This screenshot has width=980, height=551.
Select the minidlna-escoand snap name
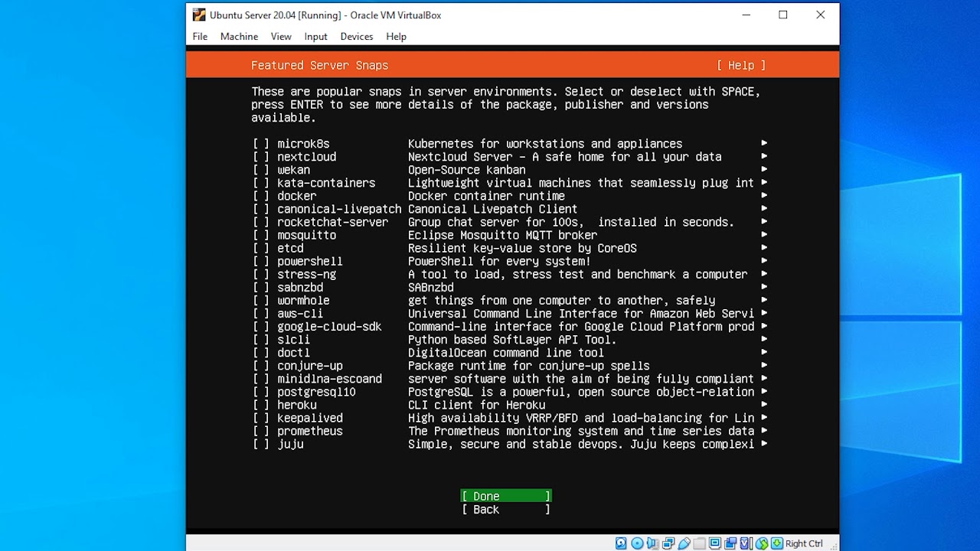329,379
